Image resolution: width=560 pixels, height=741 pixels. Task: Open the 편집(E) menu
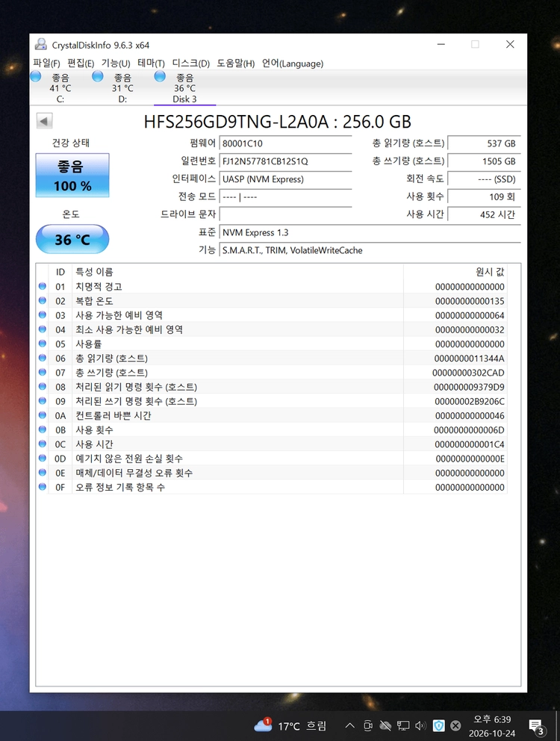pyautogui.click(x=81, y=63)
